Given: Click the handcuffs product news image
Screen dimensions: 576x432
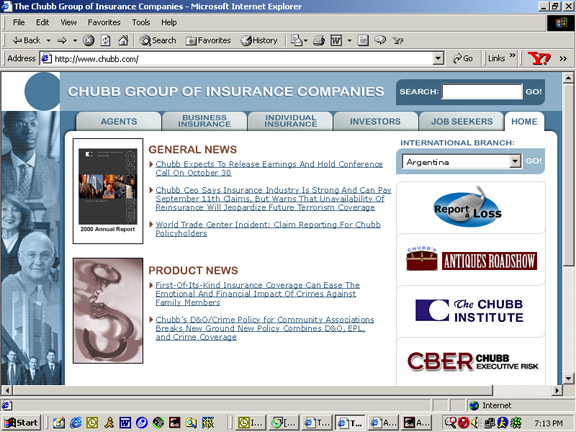Looking at the screenshot, I should pos(108,311).
